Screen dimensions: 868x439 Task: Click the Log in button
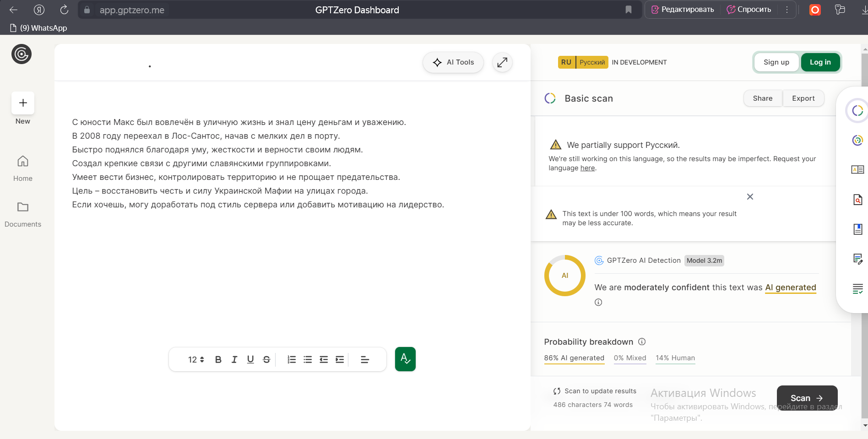tap(820, 62)
